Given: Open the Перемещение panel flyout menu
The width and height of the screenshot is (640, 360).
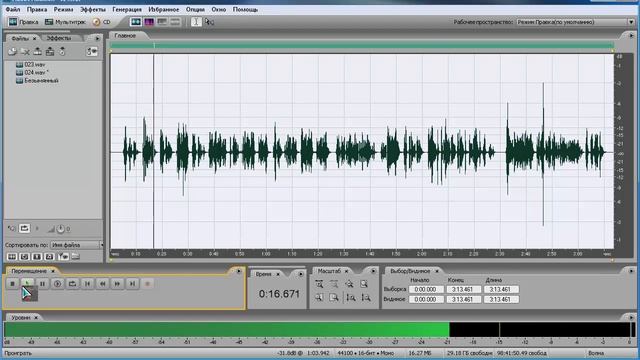Looking at the screenshot, I should point(239,271).
